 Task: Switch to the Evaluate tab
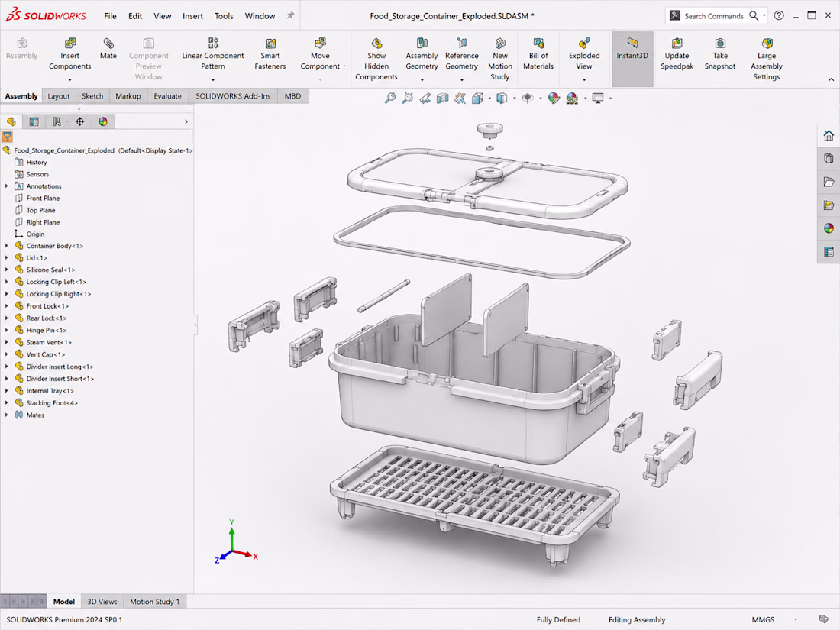coord(168,96)
